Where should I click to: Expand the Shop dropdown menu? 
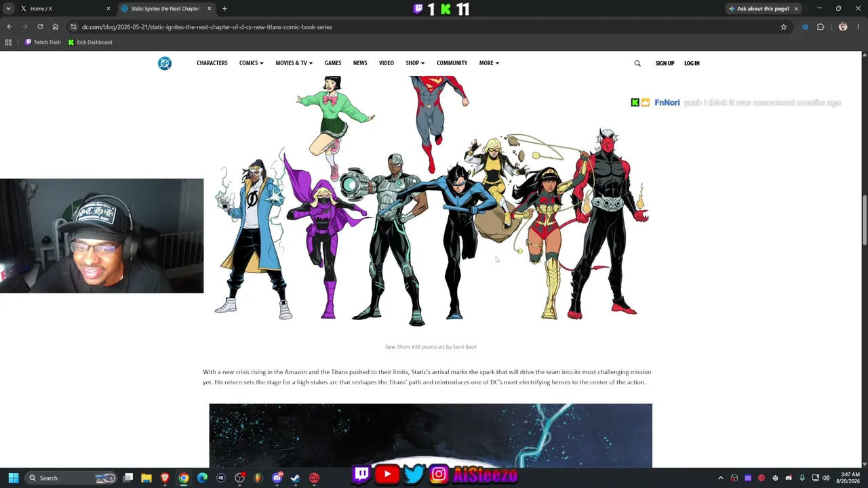(415, 63)
